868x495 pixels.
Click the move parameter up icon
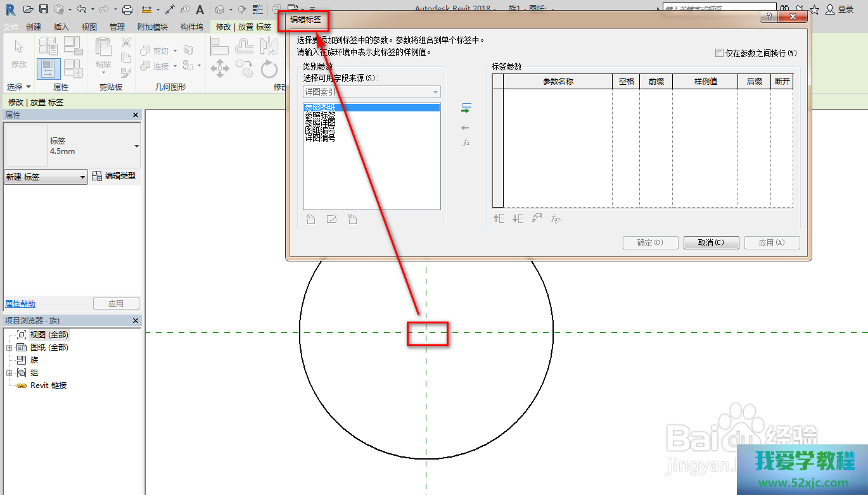pyautogui.click(x=499, y=219)
